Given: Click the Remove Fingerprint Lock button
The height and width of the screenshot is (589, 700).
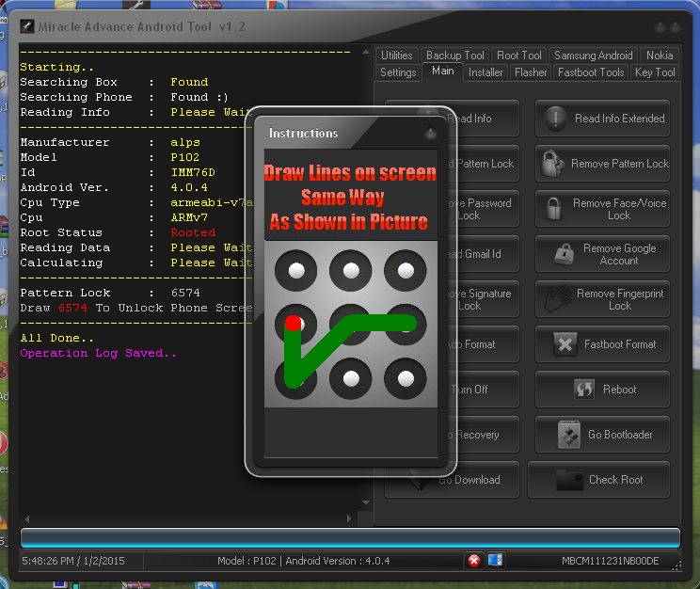Looking at the screenshot, I should click(x=602, y=299).
